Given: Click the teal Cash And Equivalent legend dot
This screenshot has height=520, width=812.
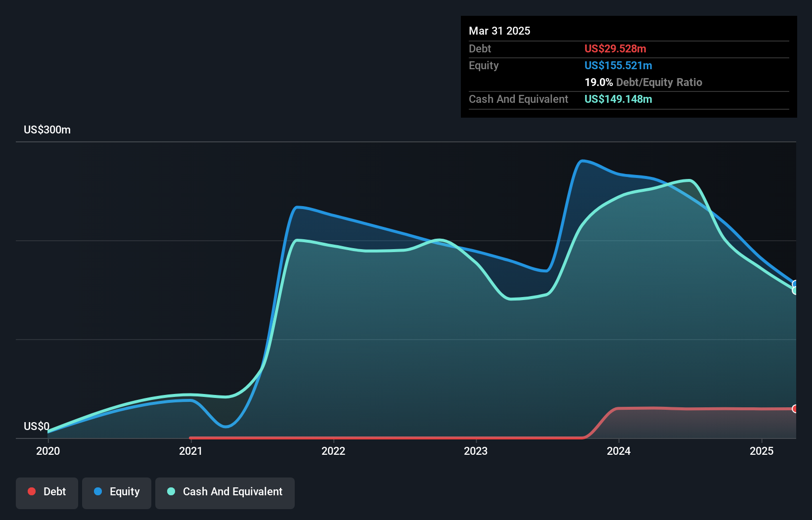Looking at the screenshot, I should coord(171,491).
